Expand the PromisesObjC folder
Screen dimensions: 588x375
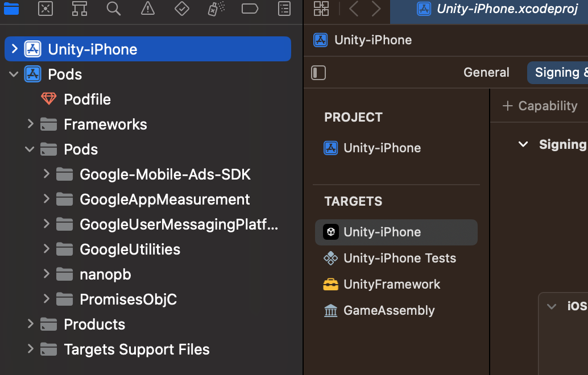pyautogui.click(x=46, y=299)
